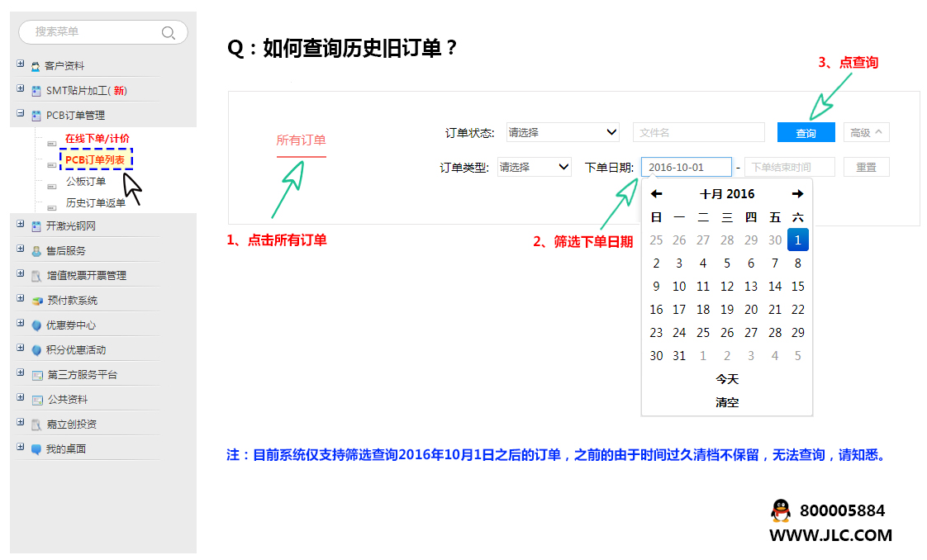Click the 优惠券中心 shield icon

tap(36, 325)
